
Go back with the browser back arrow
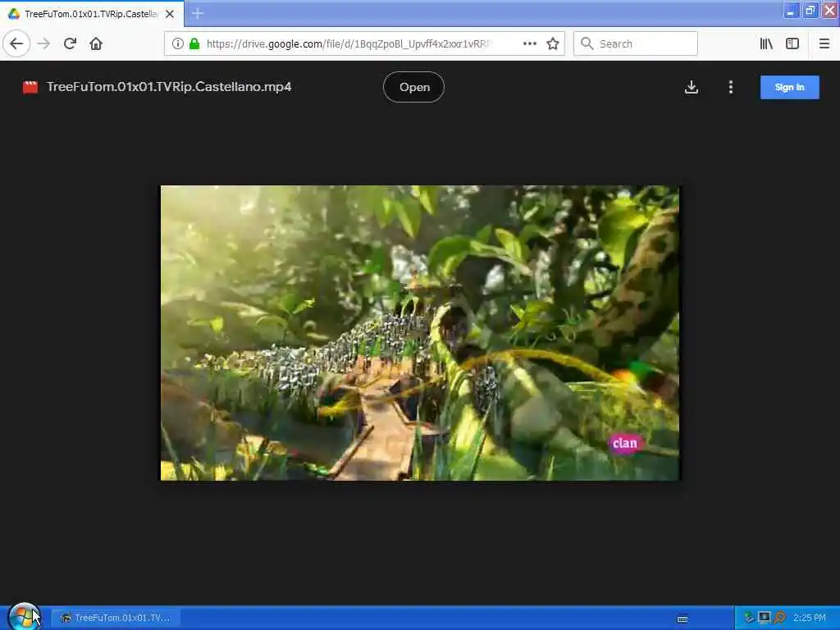pos(16,43)
